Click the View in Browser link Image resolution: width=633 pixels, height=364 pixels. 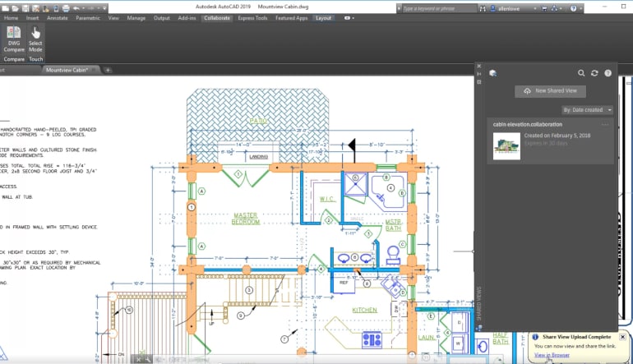coord(552,355)
